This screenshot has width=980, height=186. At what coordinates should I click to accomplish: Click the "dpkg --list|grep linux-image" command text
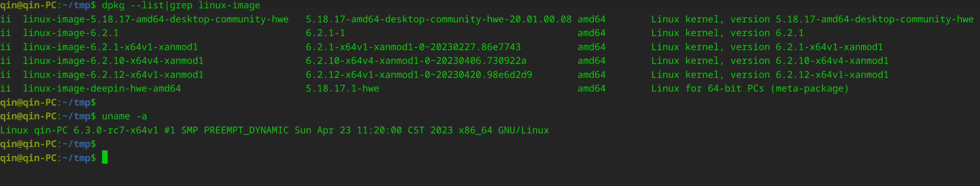click(181, 5)
